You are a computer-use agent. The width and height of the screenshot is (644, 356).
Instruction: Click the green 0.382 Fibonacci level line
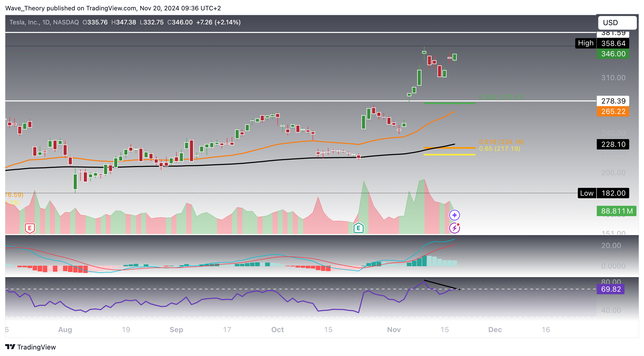coord(449,103)
